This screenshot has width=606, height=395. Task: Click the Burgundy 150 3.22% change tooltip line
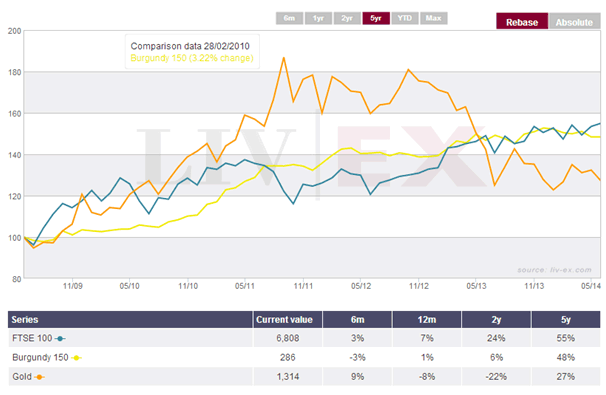click(x=192, y=58)
